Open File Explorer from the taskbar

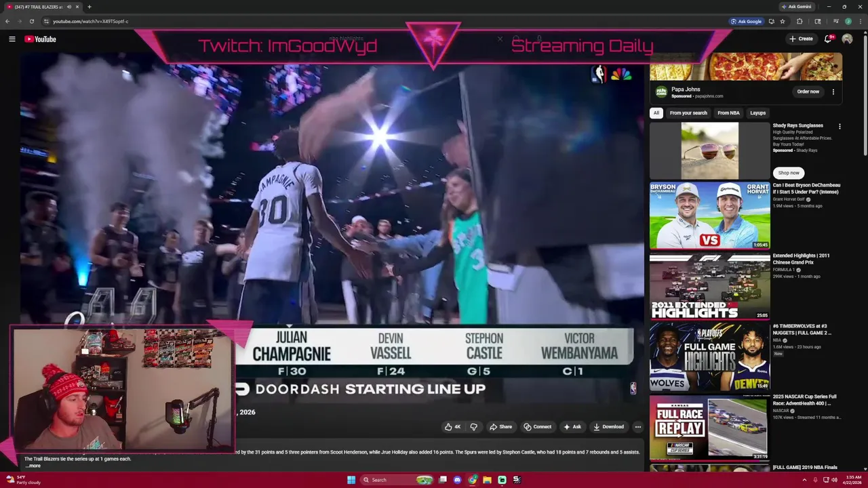[x=487, y=480]
